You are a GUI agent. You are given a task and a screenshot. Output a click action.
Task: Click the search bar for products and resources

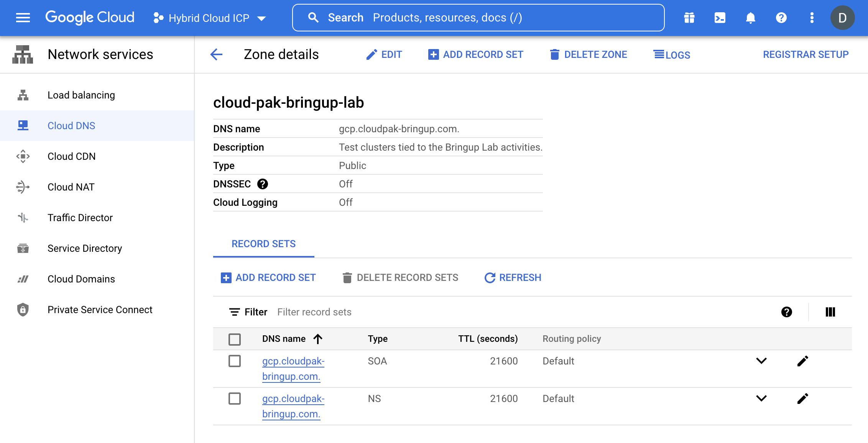478,18
